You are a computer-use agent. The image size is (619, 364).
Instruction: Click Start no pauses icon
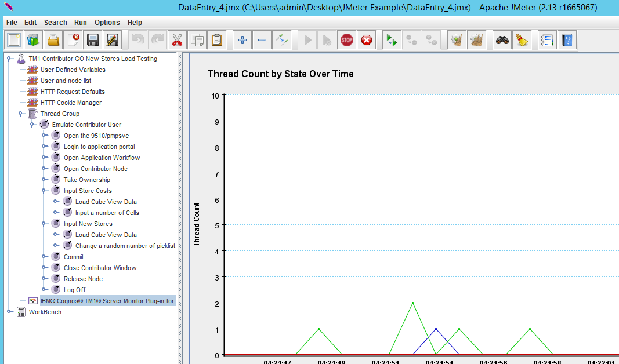pyautogui.click(x=327, y=40)
